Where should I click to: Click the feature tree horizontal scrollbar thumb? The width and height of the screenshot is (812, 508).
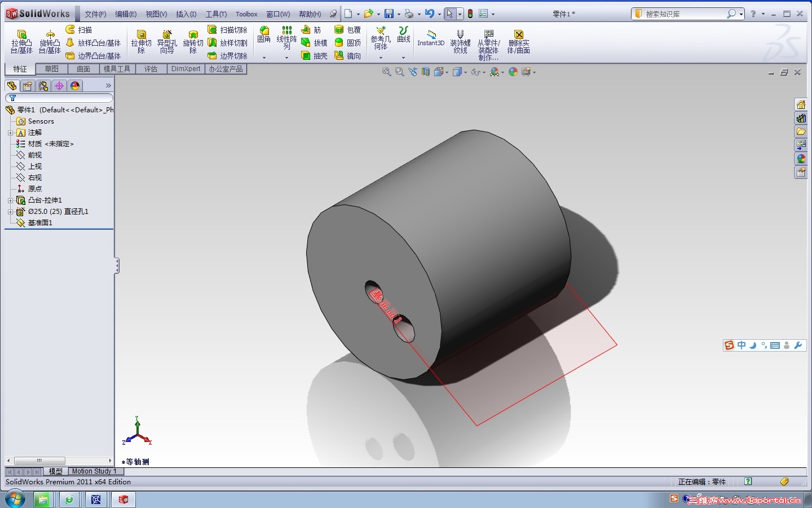pyautogui.click(x=39, y=461)
